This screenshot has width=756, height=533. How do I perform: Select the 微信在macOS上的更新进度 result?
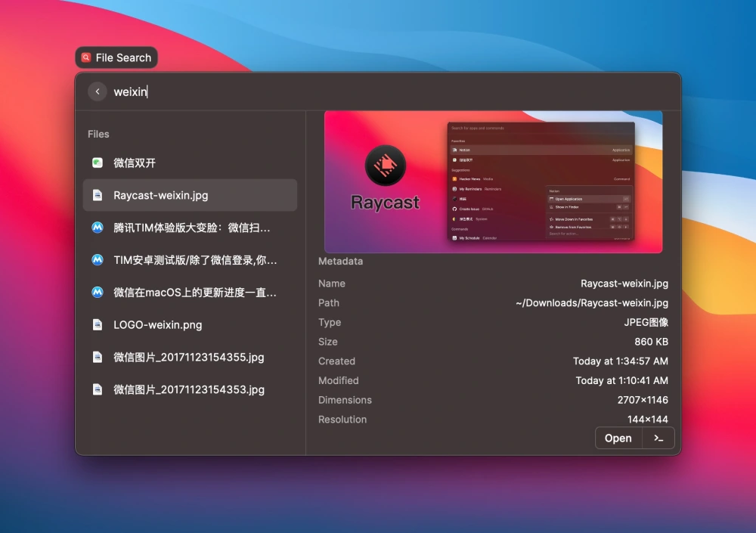coord(190,292)
